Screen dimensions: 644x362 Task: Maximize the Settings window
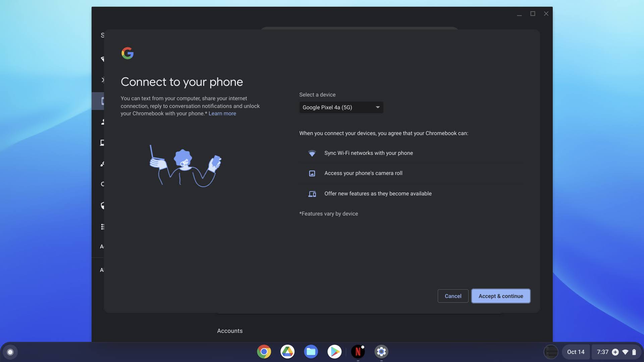533,14
